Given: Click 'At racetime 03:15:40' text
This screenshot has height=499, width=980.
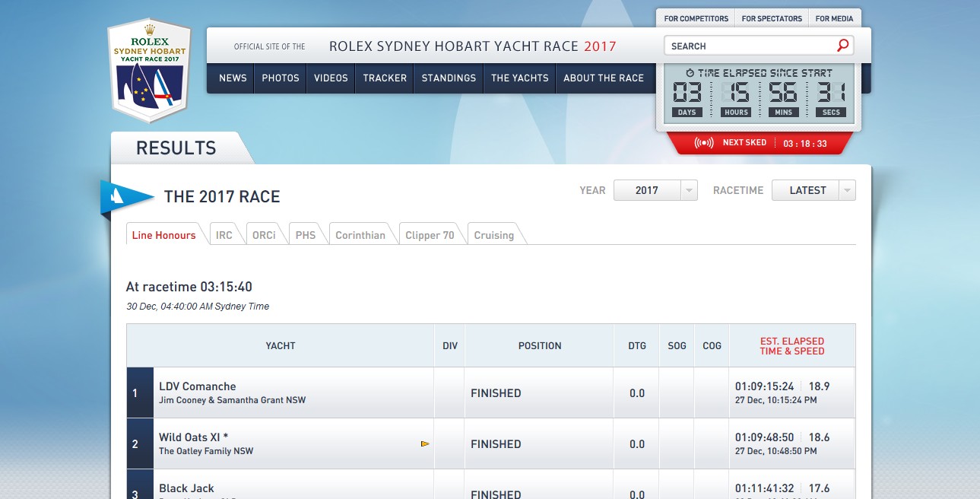Looking at the screenshot, I should (189, 287).
